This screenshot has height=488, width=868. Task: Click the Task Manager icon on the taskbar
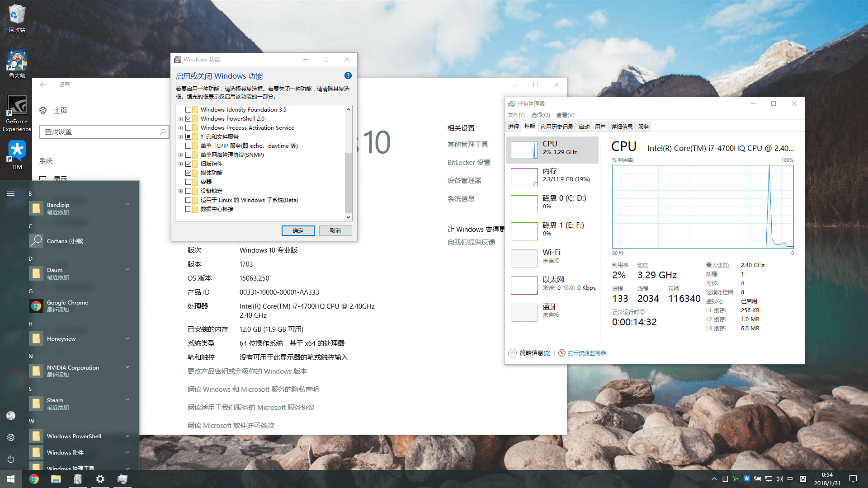[122, 479]
